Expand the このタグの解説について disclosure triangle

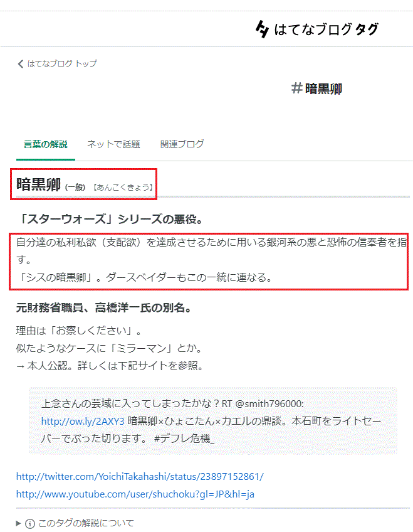[19, 523]
